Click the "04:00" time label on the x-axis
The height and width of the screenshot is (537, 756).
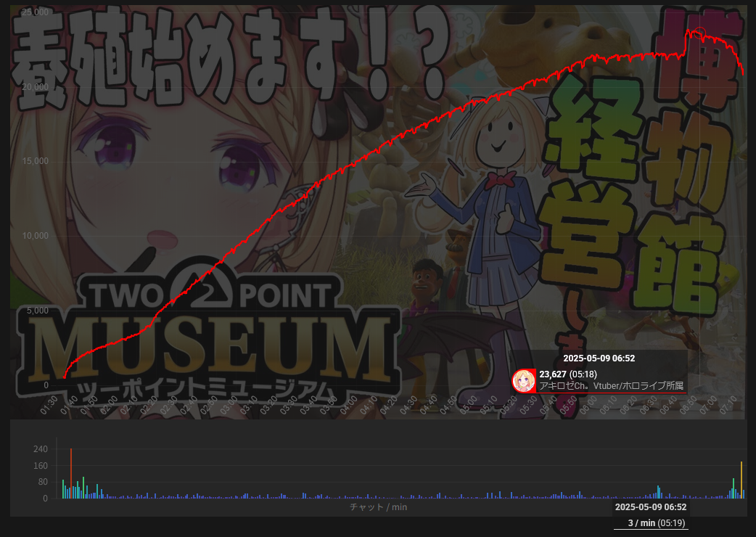349,405
